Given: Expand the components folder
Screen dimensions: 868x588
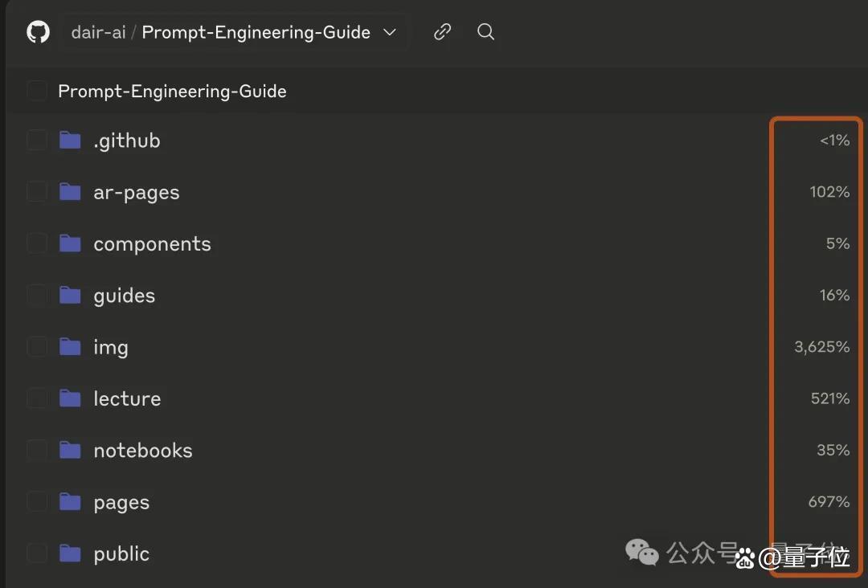Looking at the screenshot, I should pyautogui.click(x=152, y=244).
